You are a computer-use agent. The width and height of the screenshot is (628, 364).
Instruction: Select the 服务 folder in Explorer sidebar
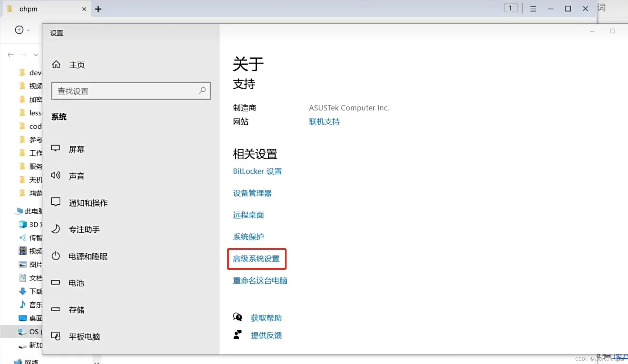pyautogui.click(x=31, y=166)
